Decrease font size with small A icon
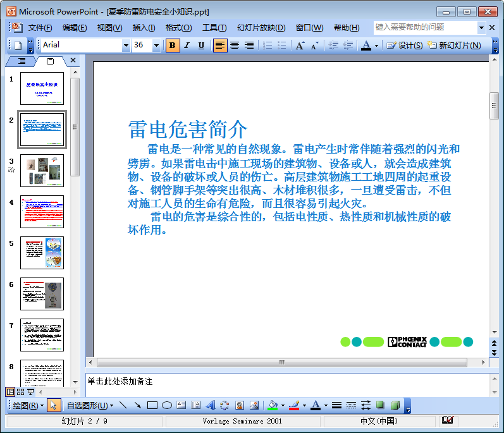This screenshot has width=504, height=433. tap(315, 46)
